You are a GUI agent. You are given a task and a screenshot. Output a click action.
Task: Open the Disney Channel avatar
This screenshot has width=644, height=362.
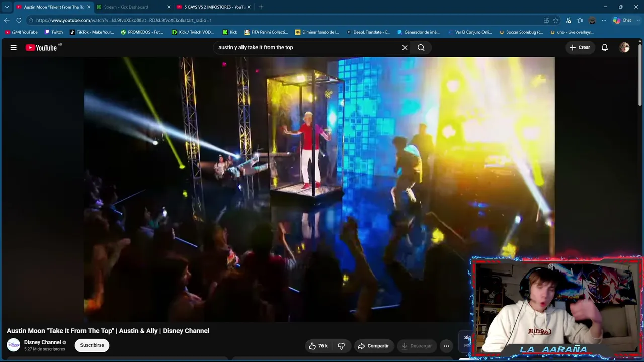point(13,345)
